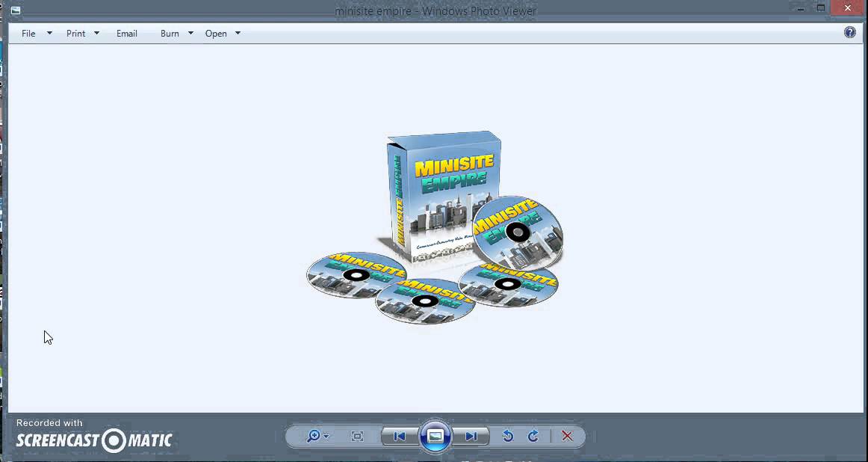The height and width of the screenshot is (462, 868).
Task: Expand the File dropdown arrow
Action: [x=49, y=33]
